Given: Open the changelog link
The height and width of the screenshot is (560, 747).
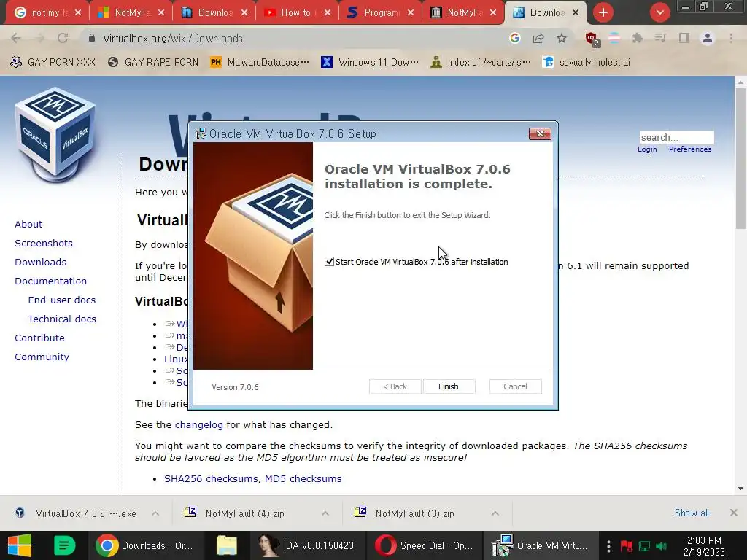Looking at the screenshot, I should tap(198, 425).
